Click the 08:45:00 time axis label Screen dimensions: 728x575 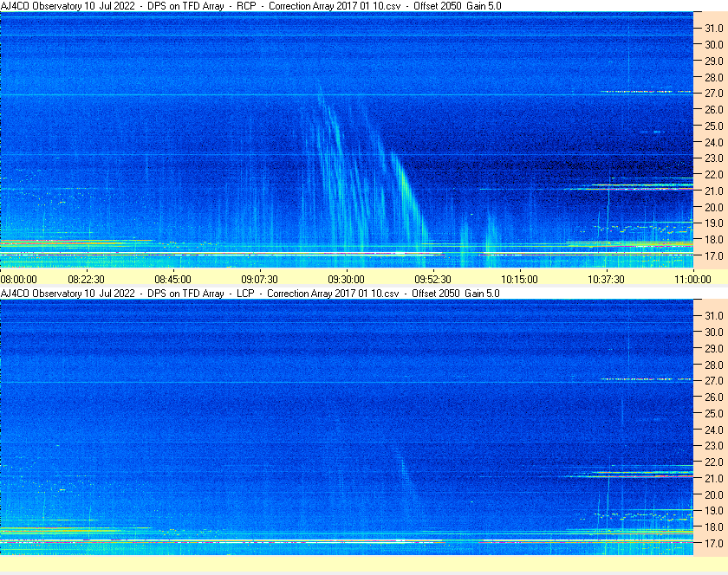(x=172, y=280)
